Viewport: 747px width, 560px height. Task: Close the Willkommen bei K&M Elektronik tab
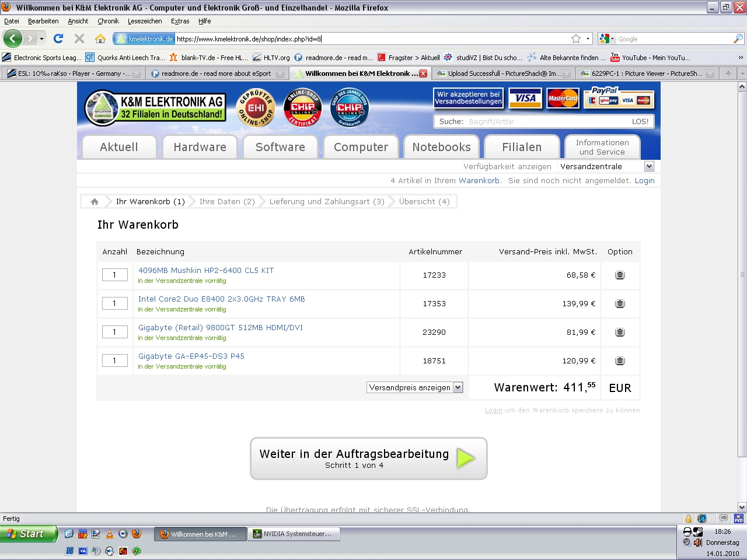point(423,73)
